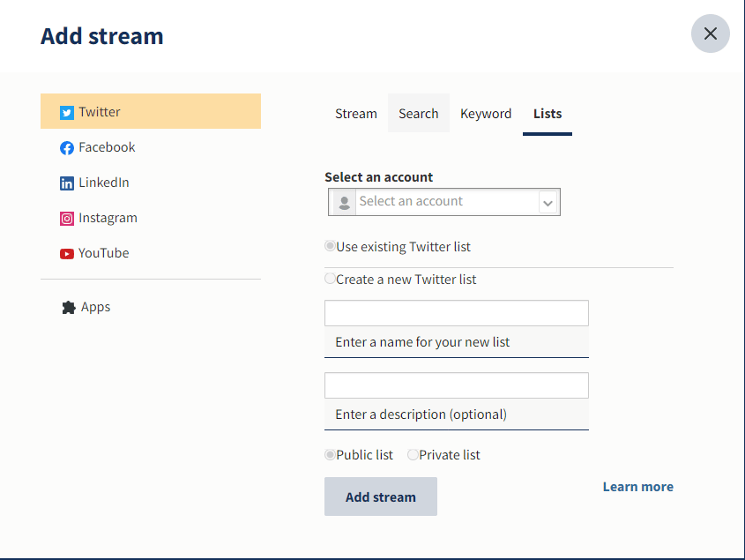Viewport: 745px width, 560px height.
Task: Pick the Instagram camera icon
Action: point(66,218)
